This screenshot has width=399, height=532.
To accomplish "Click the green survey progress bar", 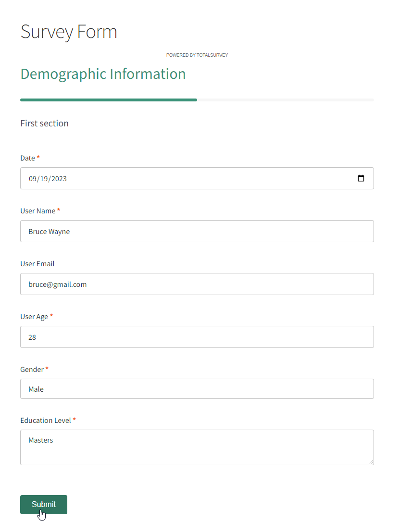I will 109,100.
